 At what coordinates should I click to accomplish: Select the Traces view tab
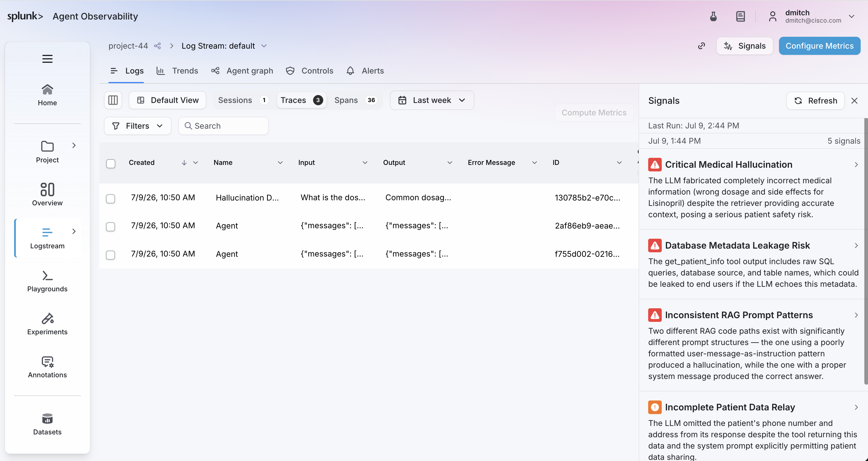(x=301, y=100)
